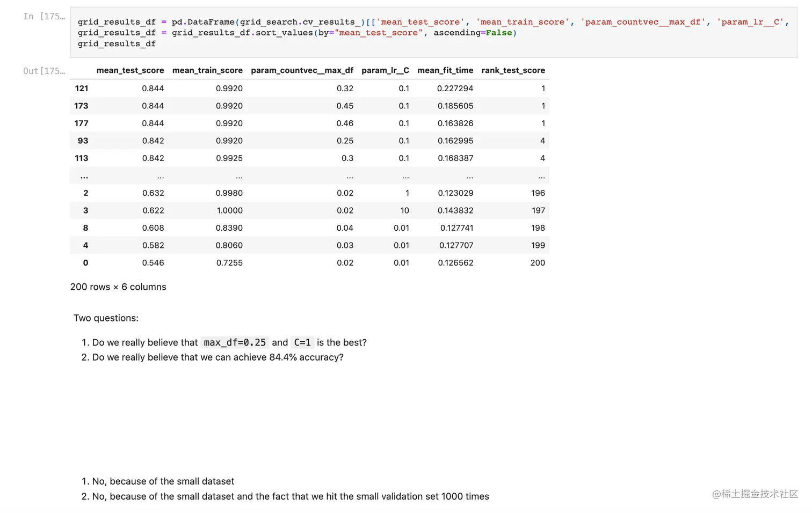
Task: Click fit time value 0.162995
Action: pos(455,141)
